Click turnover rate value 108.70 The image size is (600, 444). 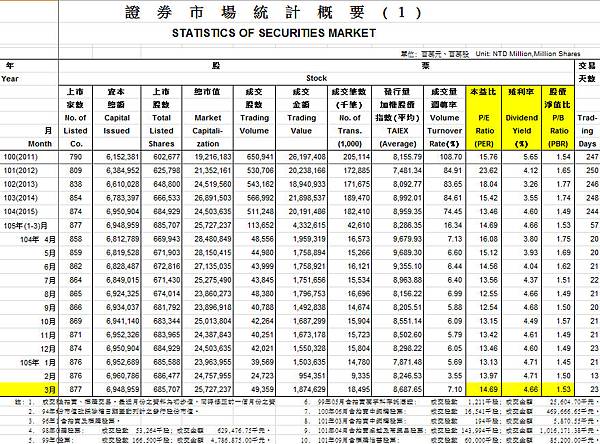coord(453,157)
